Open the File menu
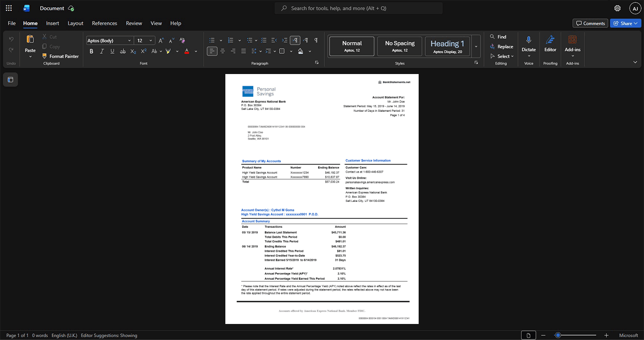 [x=12, y=23]
